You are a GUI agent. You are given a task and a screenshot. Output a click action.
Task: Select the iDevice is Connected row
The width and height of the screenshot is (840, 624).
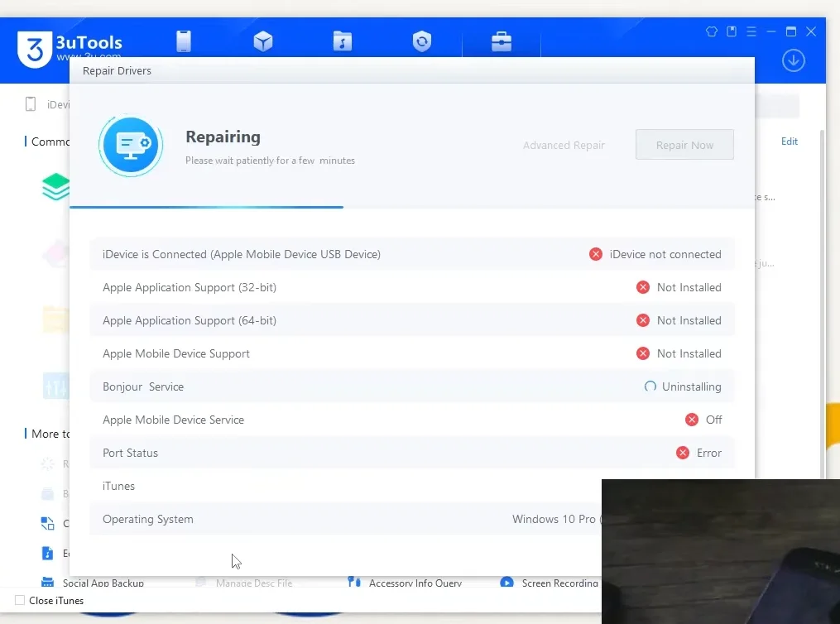(412, 254)
